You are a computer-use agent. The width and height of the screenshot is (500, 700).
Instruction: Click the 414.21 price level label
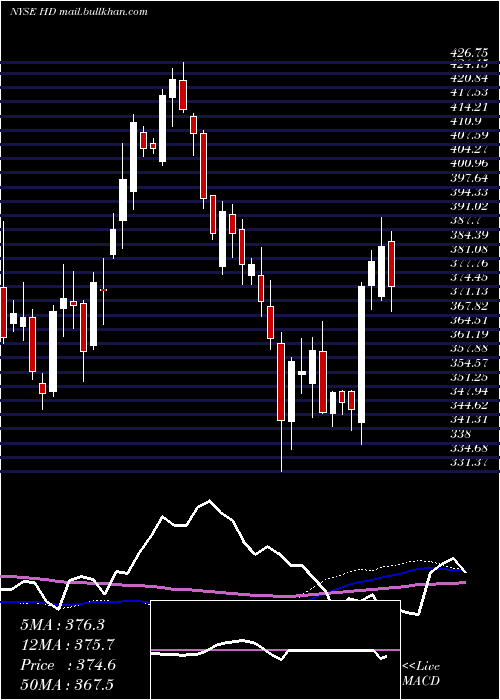click(469, 107)
